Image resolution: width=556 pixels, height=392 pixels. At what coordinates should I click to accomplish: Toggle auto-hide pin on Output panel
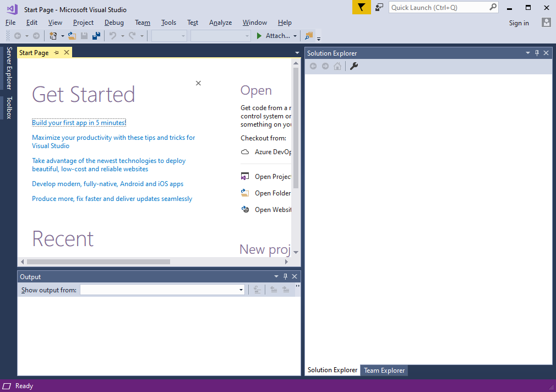coord(285,276)
